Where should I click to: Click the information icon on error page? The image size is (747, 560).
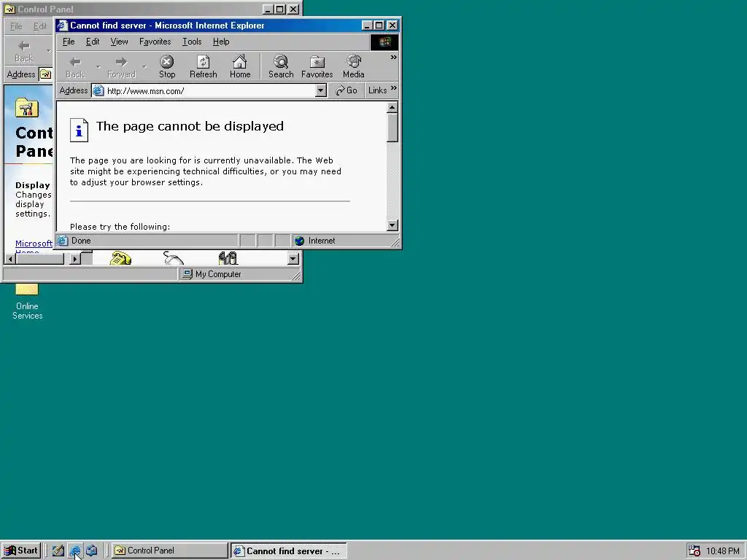click(x=79, y=130)
